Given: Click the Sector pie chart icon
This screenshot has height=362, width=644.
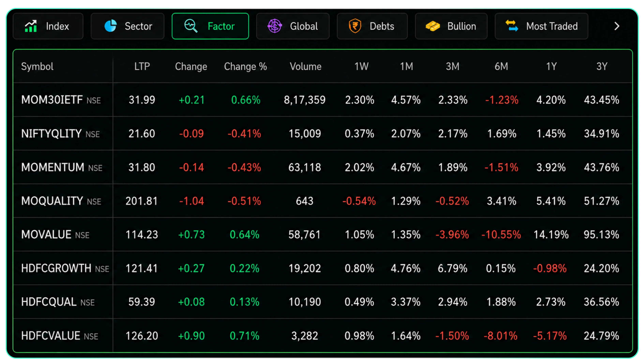Looking at the screenshot, I should (110, 26).
